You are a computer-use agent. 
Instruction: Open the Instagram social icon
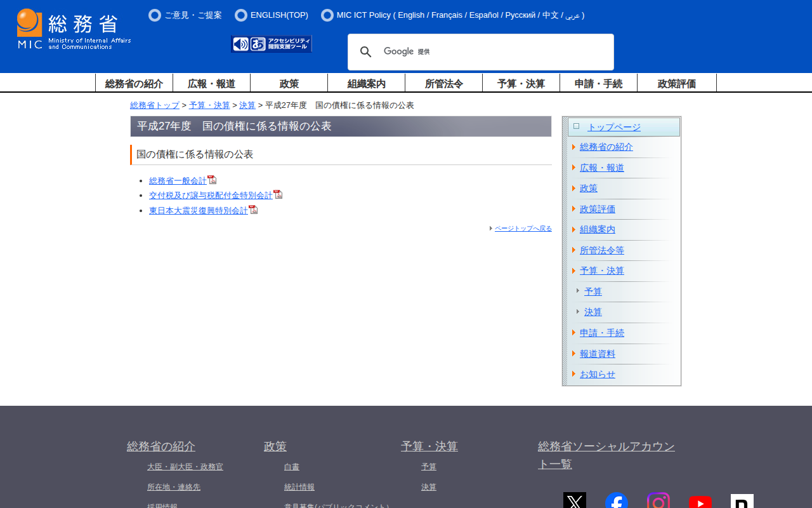[658, 502]
